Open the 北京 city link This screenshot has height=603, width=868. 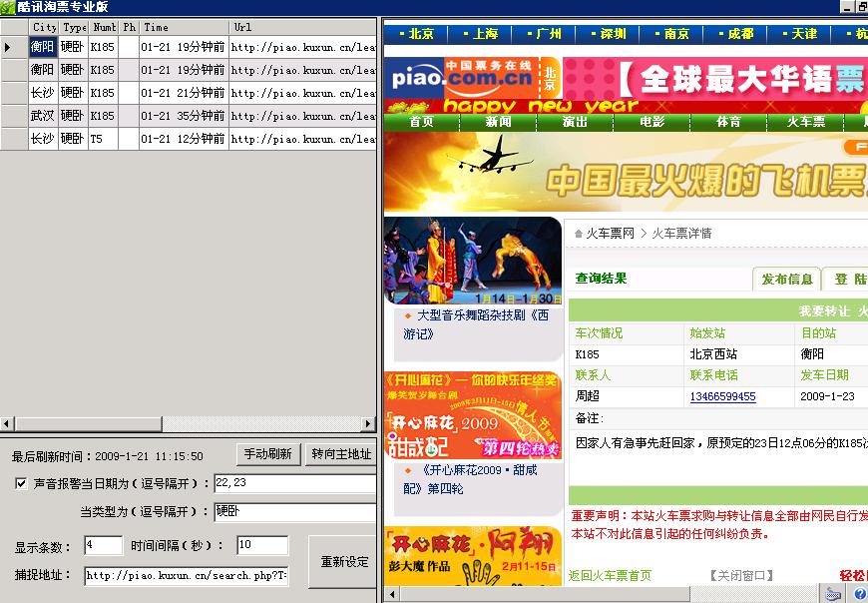click(421, 34)
